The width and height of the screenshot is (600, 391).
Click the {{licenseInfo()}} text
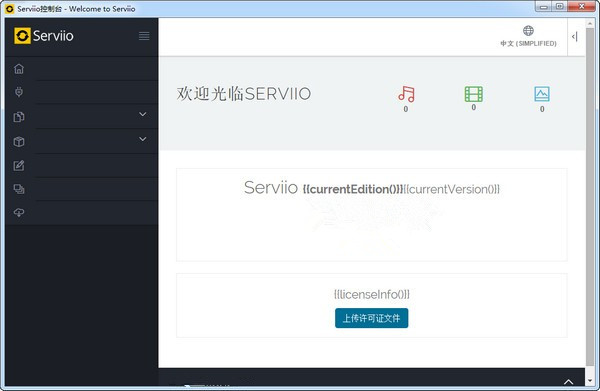click(372, 294)
